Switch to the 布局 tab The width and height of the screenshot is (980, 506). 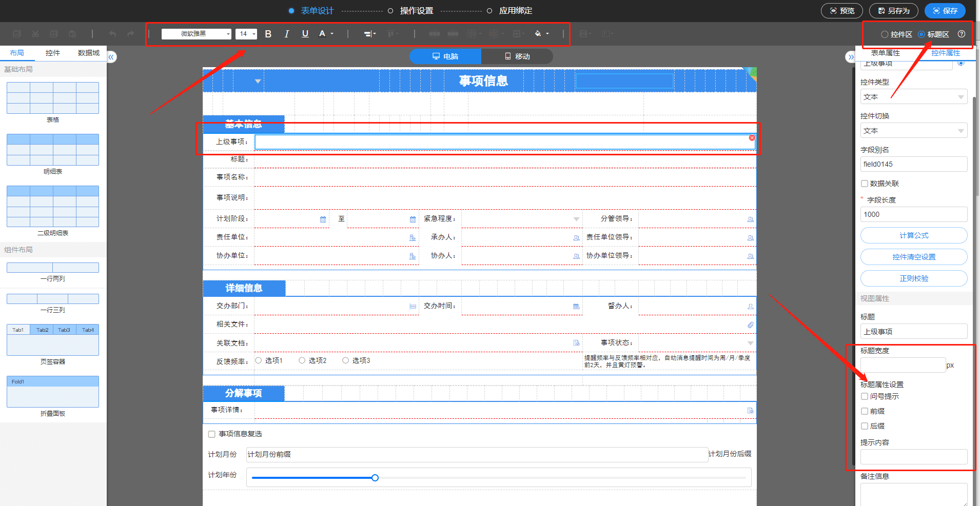point(17,53)
